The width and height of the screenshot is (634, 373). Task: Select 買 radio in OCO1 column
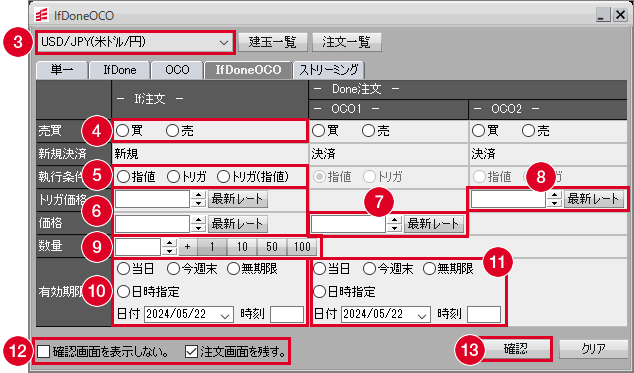click(319, 131)
